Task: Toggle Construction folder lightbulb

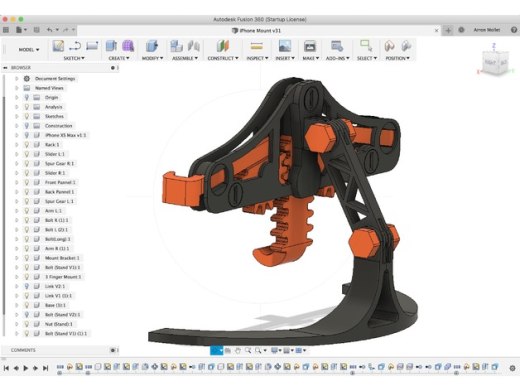Action: (27, 126)
